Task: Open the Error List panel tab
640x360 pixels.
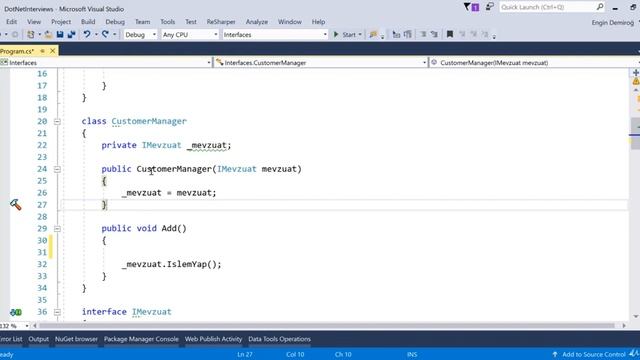Action: pyautogui.click(x=11, y=339)
